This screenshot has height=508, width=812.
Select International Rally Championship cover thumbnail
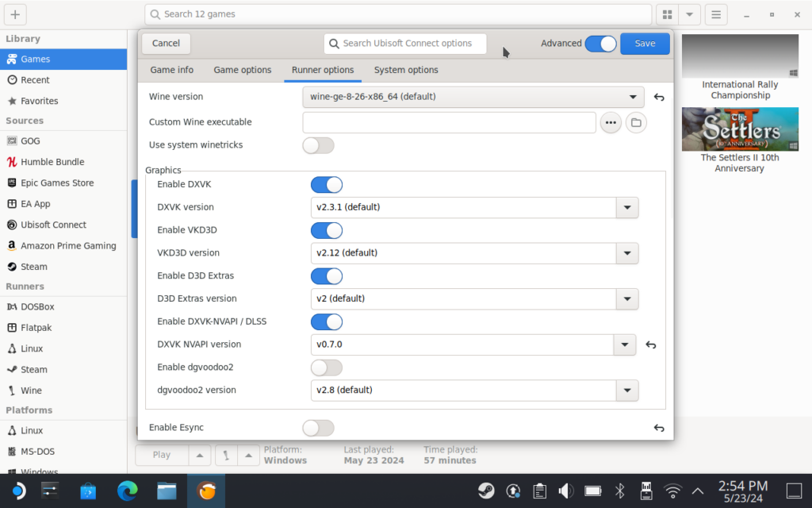[x=740, y=56]
